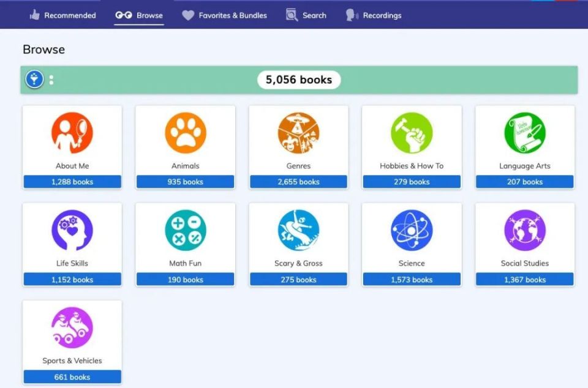Click the 190 books bar
This screenshot has width=588, height=388.
coord(185,280)
